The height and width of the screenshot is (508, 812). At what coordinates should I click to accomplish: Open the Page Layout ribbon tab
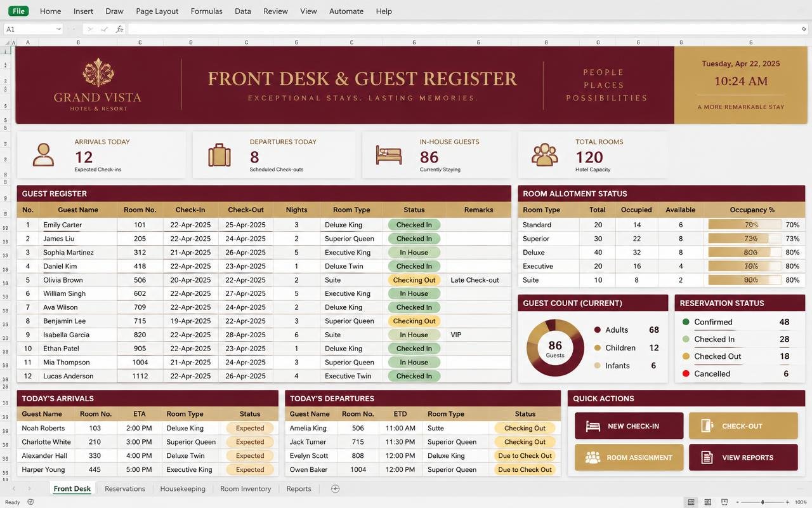click(x=157, y=11)
